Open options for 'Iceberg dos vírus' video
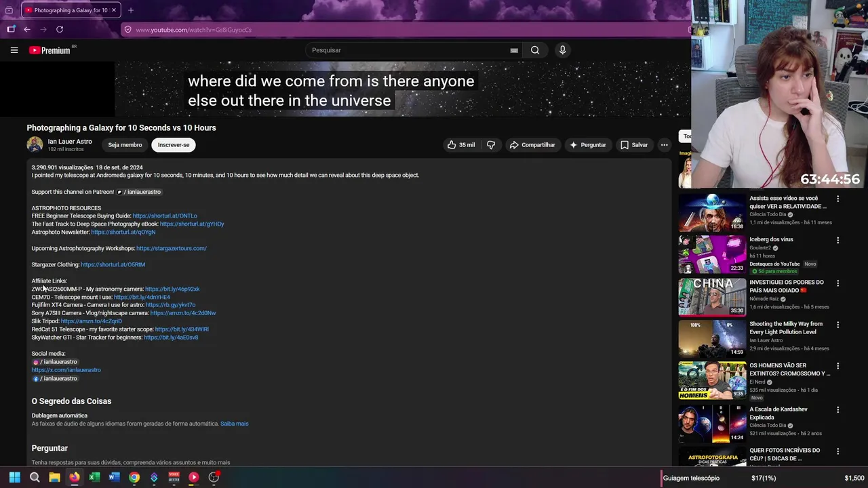 (837, 241)
